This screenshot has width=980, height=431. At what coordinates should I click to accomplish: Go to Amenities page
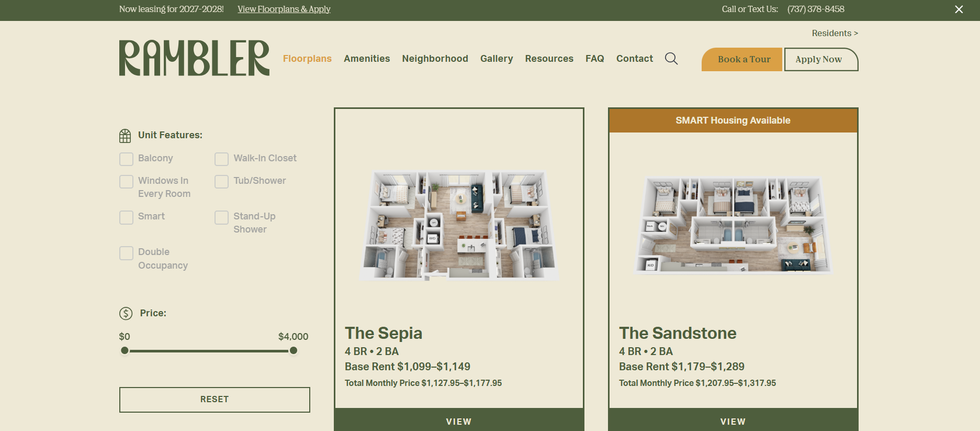click(x=367, y=59)
